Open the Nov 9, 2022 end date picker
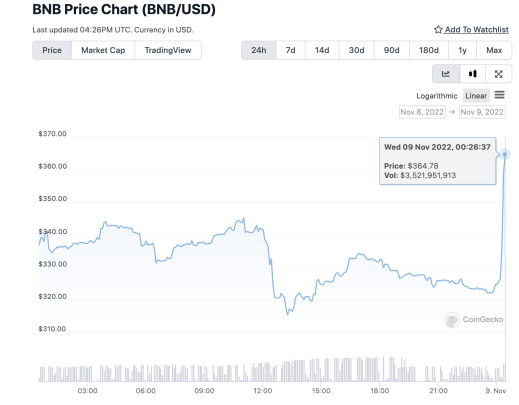Screen dimensions: 519x405 click(x=482, y=112)
